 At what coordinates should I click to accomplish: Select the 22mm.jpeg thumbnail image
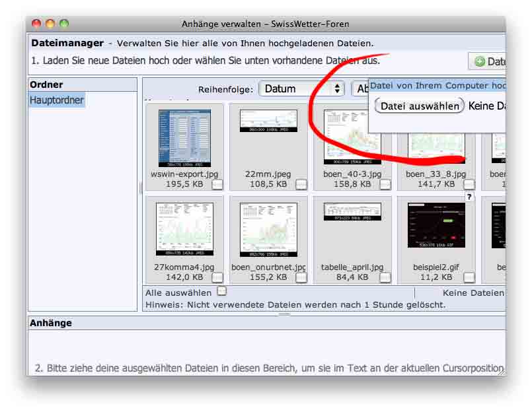(268, 121)
